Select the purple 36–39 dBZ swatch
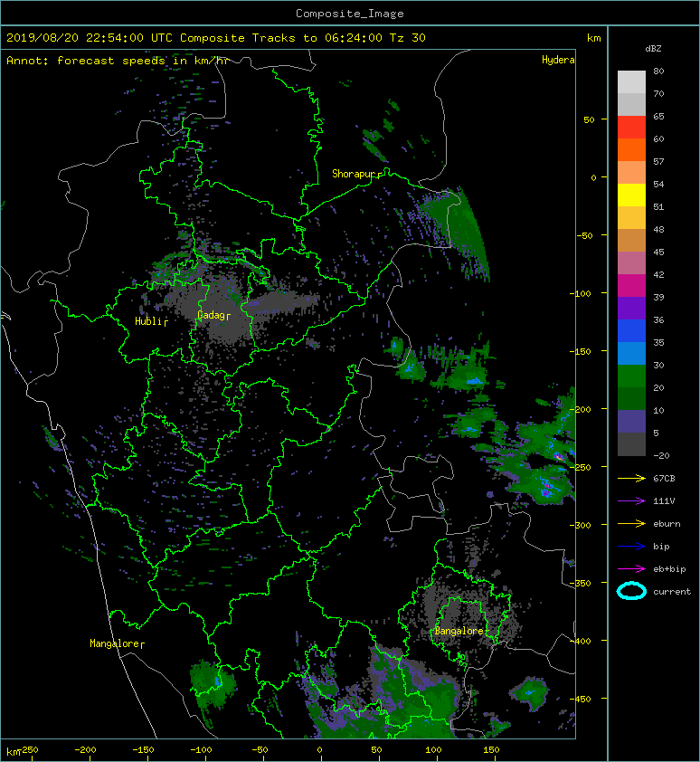700x762 pixels. tap(631, 308)
